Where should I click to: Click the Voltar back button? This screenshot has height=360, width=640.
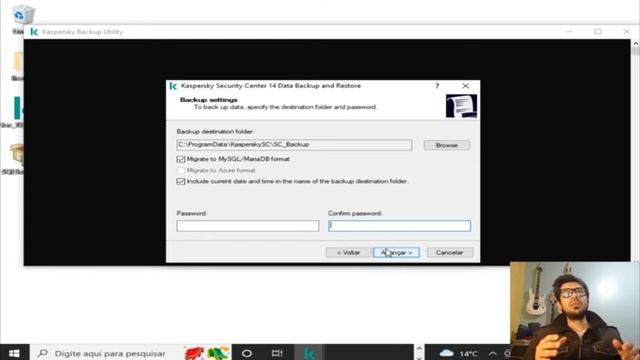349,253
